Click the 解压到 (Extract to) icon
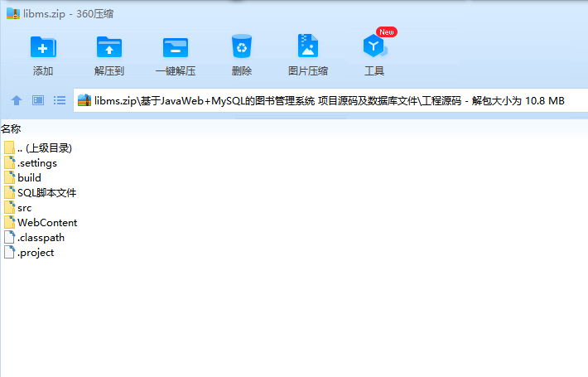588x377 pixels. click(x=109, y=47)
